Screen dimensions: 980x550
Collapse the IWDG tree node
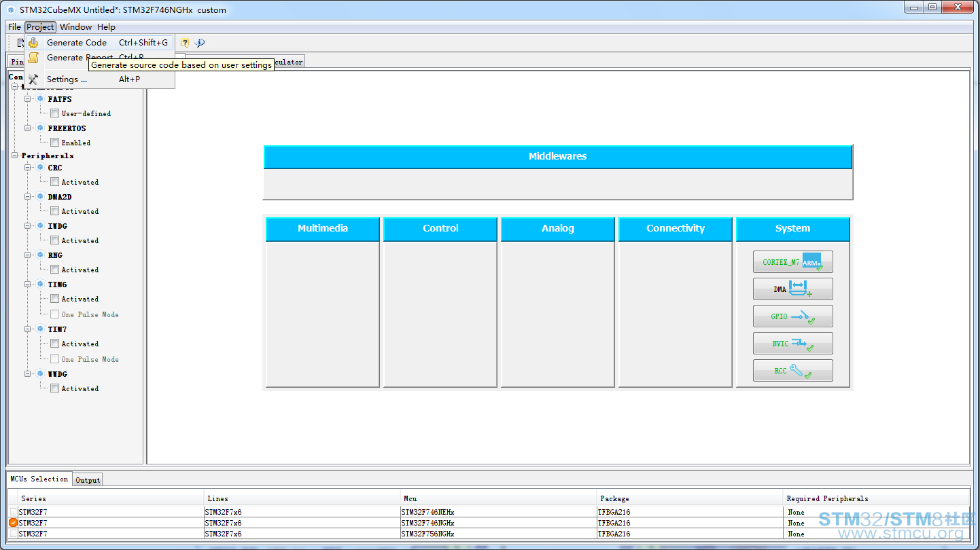pyautogui.click(x=29, y=226)
